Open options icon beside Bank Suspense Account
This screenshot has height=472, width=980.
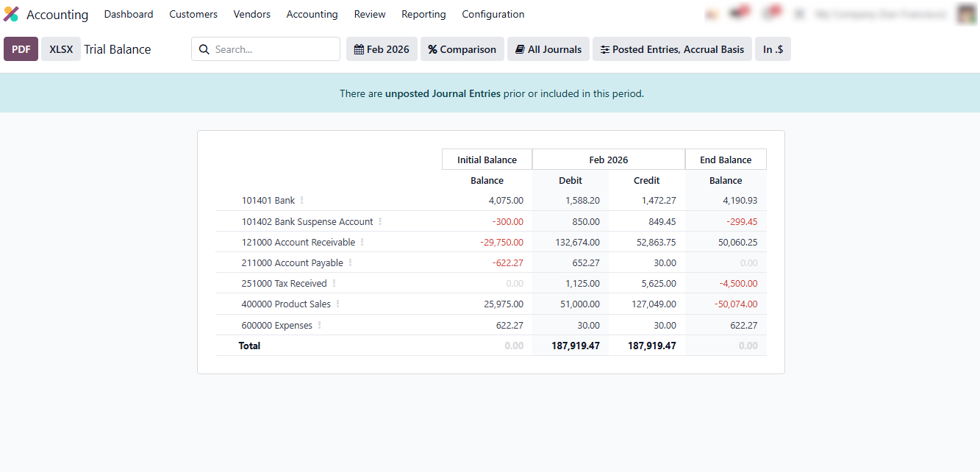pos(380,221)
